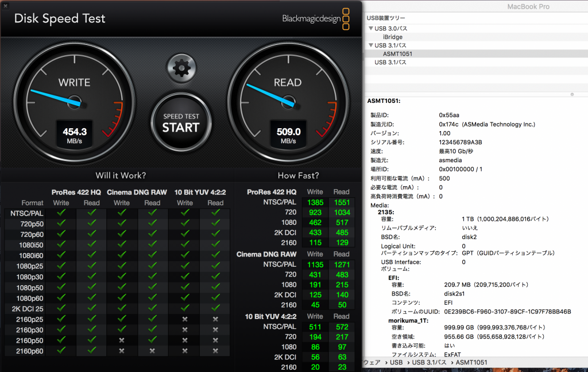Click the free space "955.66 GB (955,658,928,128バイト)"

click(494, 337)
